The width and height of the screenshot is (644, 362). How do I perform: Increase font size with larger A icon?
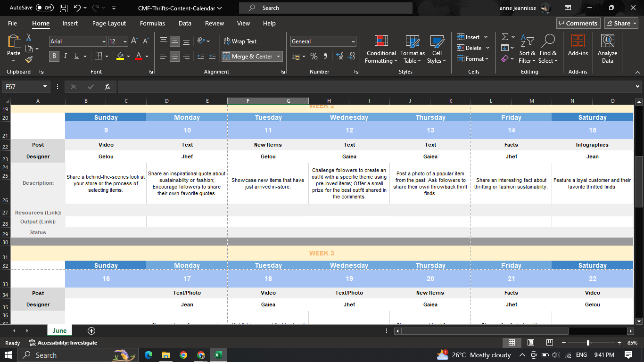(134, 41)
